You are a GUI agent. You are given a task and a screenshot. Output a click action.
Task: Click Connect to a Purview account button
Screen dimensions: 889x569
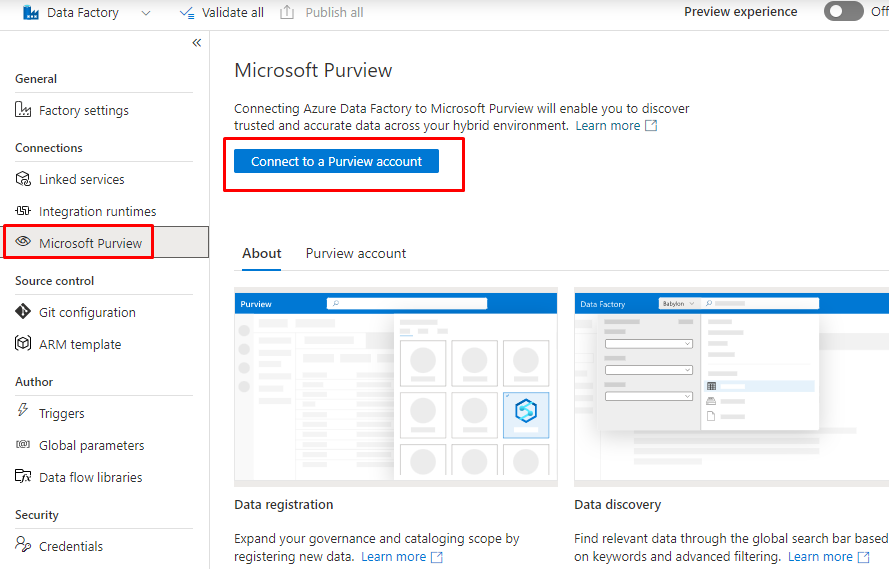click(x=336, y=161)
